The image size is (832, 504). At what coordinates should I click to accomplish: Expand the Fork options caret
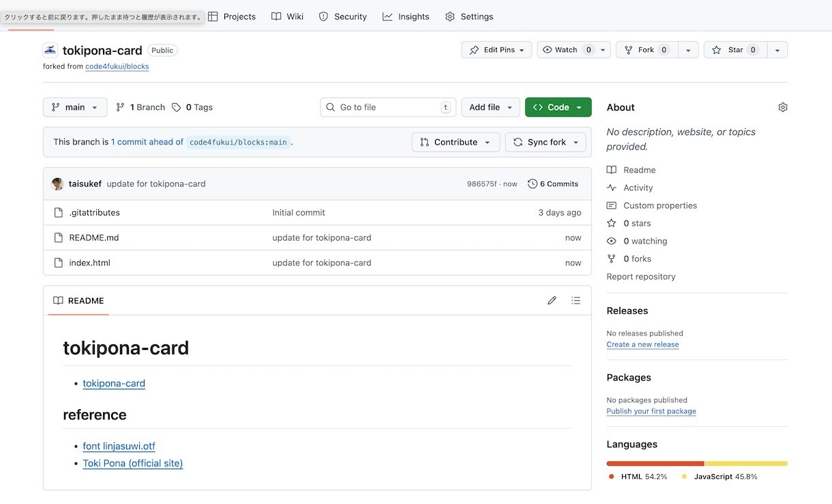688,50
